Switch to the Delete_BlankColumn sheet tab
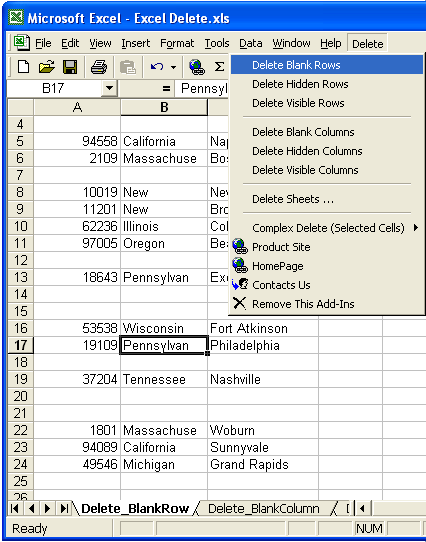Image resolution: width=426 pixels, height=542 pixels. pyautogui.click(x=264, y=508)
